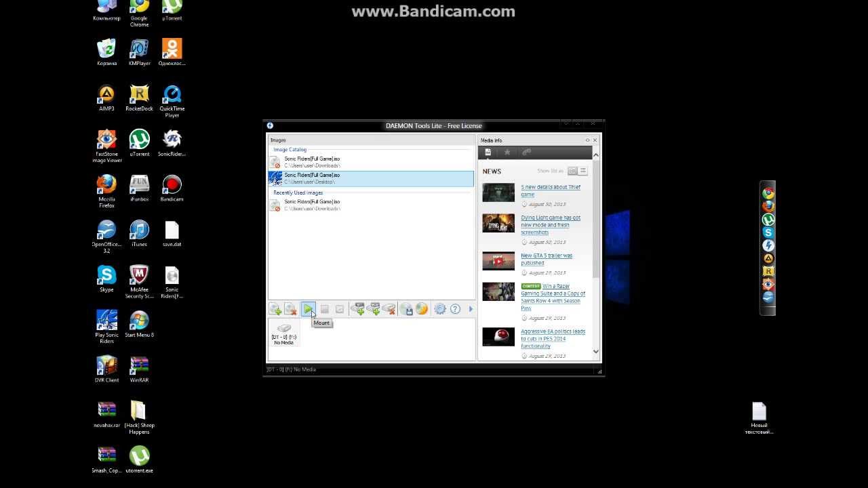Image resolution: width=868 pixels, height=488 pixels.
Task: Open '5 new details about Thief game' link
Action: pyautogui.click(x=551, y=190)
